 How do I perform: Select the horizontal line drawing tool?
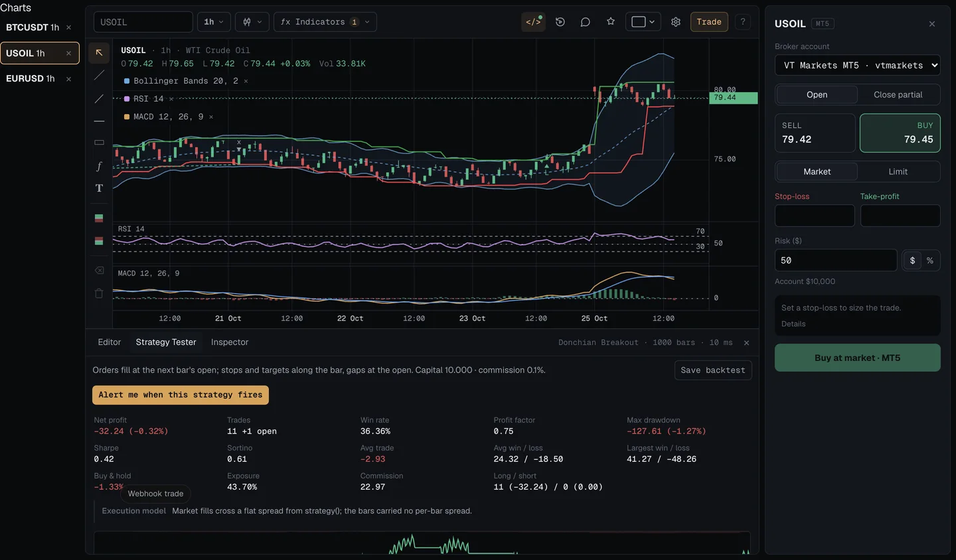coord(99,121)
